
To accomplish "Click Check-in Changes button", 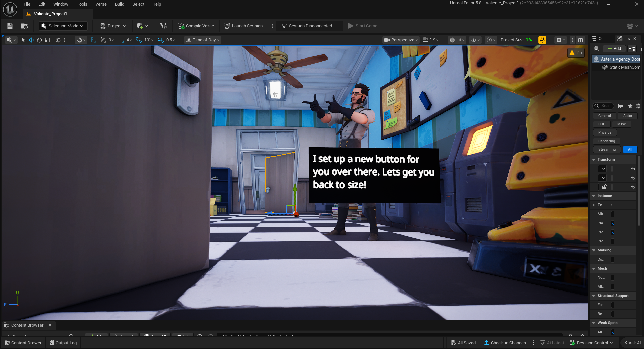I will [x=505, y=343].
